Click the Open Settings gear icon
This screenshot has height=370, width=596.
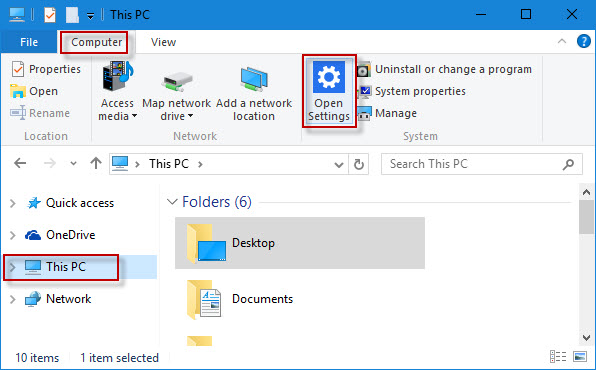coord(329,77)
